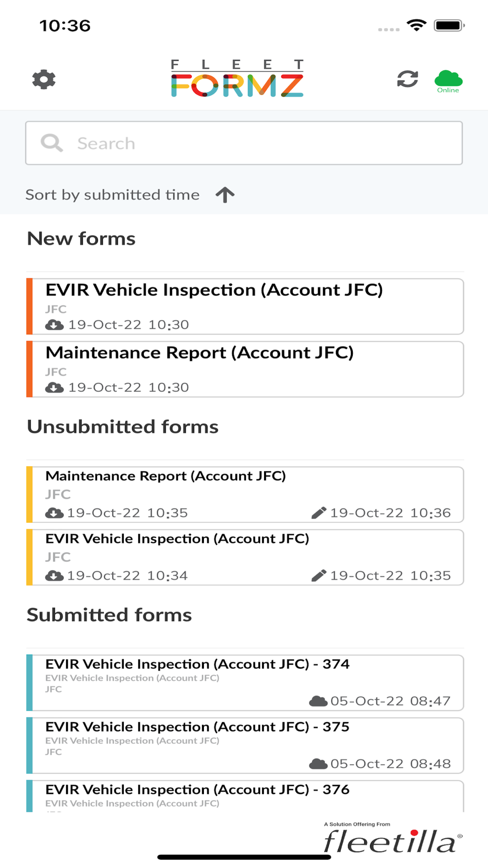The image size is (488, 868).
Task: Tap pencil edit icon on unsubmitted EVIR form
Action: pyautogui.click(x=319, y=576)
